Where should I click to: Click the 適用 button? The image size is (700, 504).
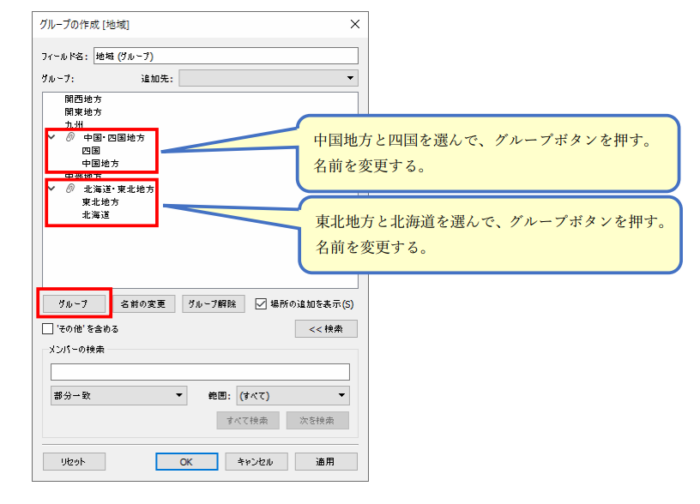click(326, 462)
